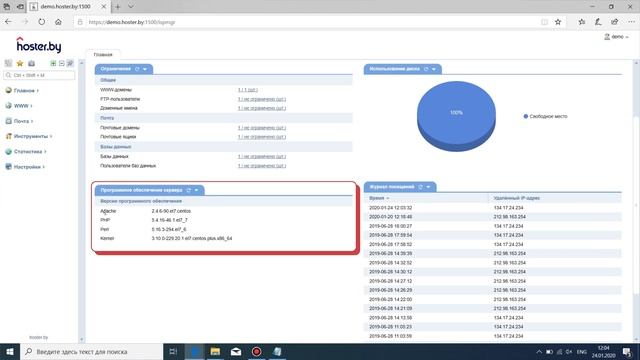Expand the Настройки sidebar section
This screenshot has height=360, width=640.
click(25, 167)
